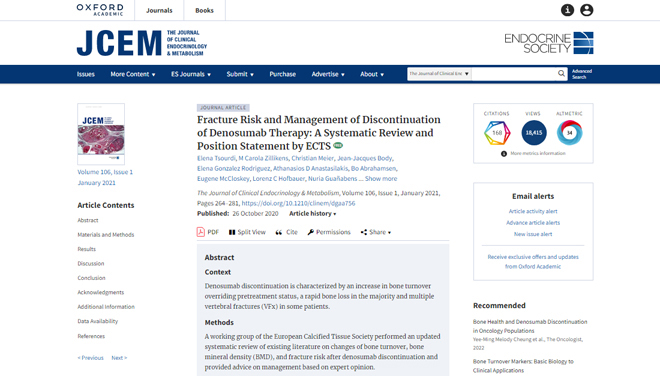The height and width of the screenshot is (376, 660).
Task: Open Permissions for this article
Action: 329,232
